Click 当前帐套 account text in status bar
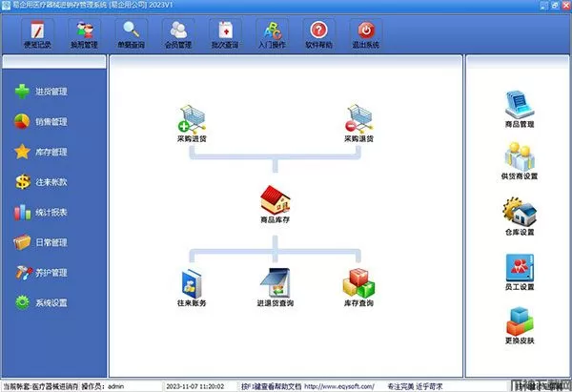572x392 pixels. [x=40, y=386]
